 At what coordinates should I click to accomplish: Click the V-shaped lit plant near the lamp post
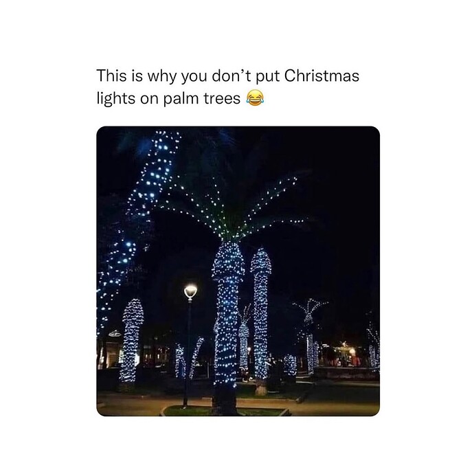[x=188, y=359]
